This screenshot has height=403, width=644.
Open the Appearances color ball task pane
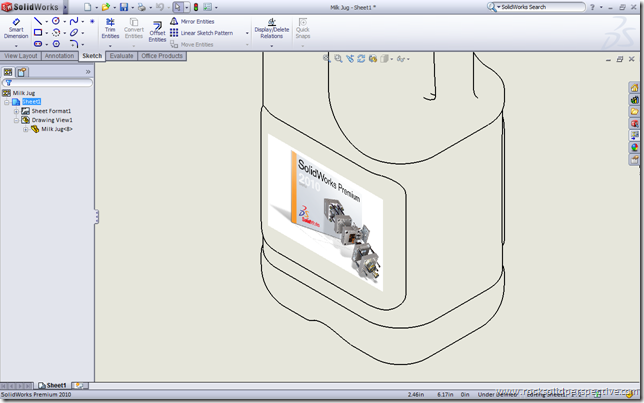tap(635, 147)
